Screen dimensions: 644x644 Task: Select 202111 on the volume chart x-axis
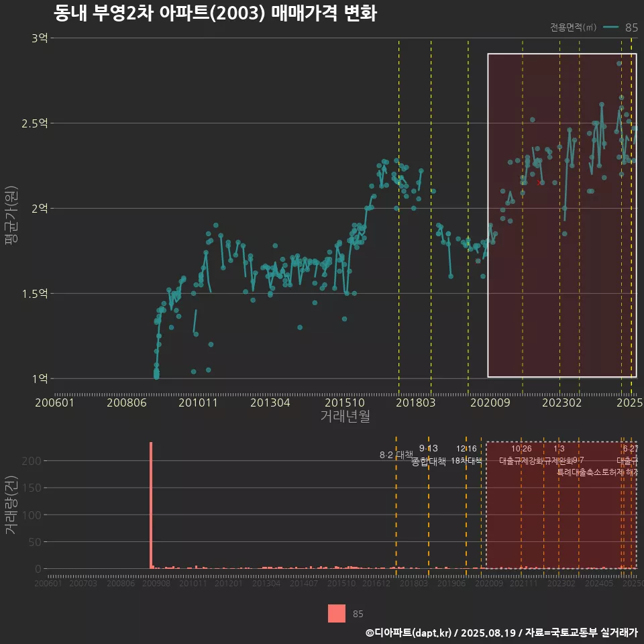point(524,584)
